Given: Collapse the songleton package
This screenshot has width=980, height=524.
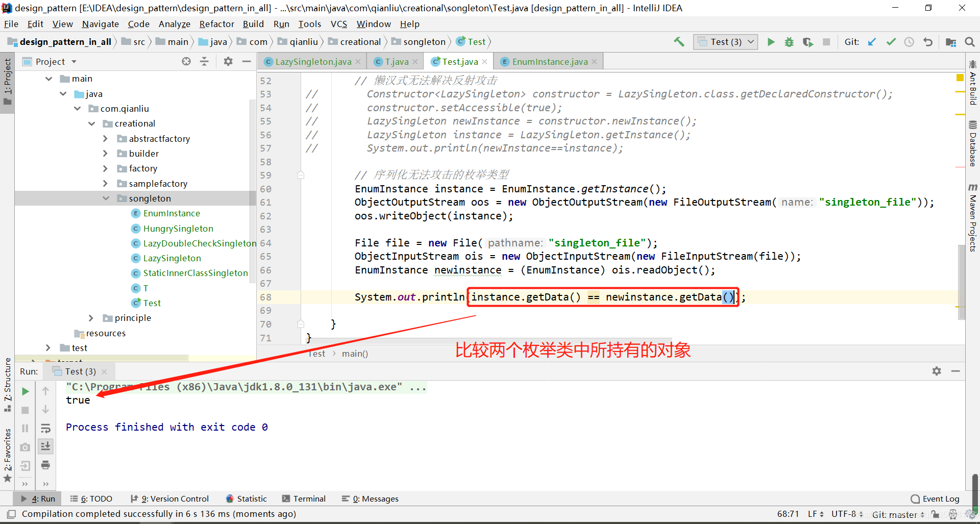Looking at the screenshot, I should tap(106, 198).
